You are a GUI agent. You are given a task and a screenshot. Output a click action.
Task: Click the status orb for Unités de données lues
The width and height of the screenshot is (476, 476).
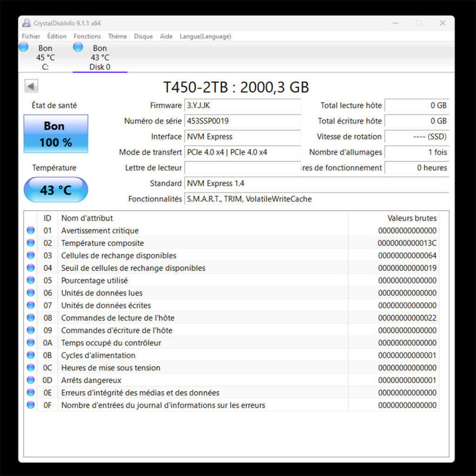click(x=31, y=293)
